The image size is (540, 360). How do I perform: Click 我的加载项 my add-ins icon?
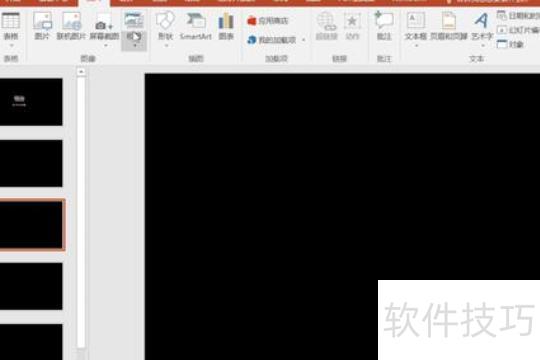click(252, 40)
